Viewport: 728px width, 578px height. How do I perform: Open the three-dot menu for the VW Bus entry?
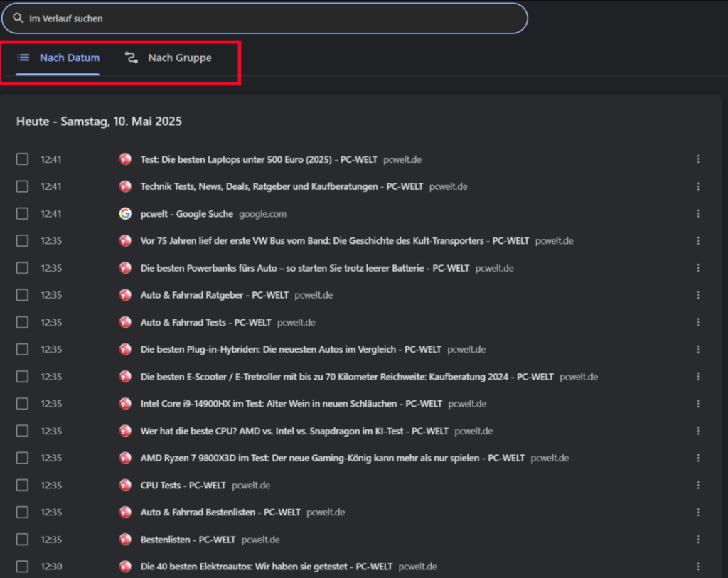[x=698, y=241]
